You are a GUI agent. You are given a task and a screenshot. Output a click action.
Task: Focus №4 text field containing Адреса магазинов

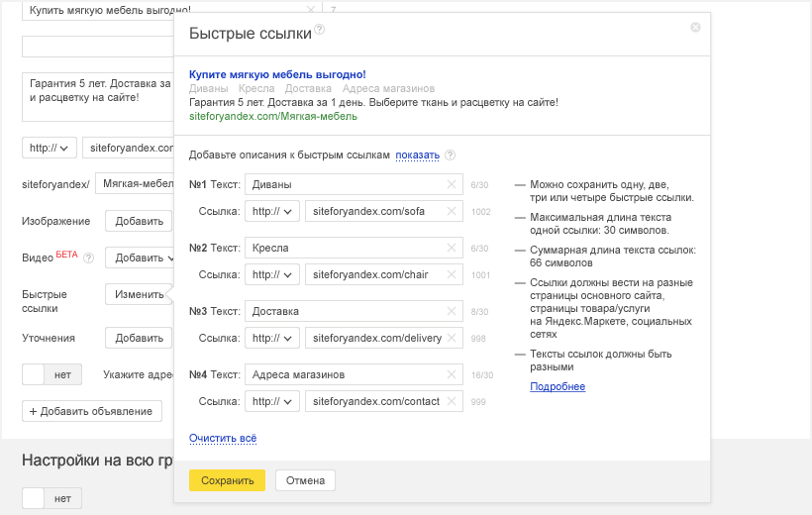point(354,374)
